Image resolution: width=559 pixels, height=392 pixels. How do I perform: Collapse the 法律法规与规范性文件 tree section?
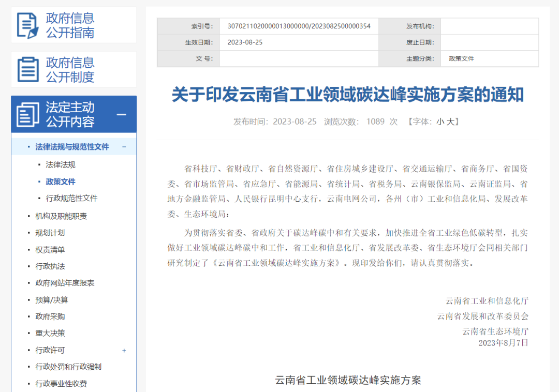[124, 147]
